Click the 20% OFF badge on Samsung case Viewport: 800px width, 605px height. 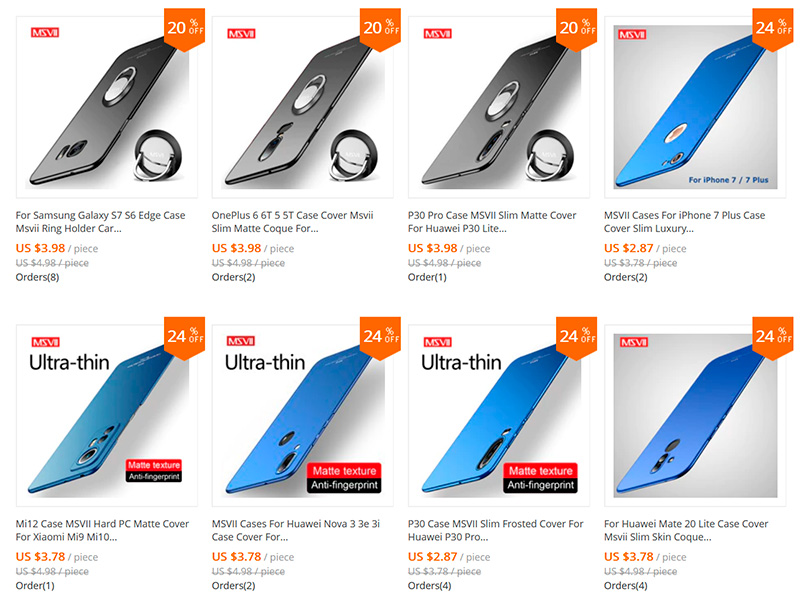185,29
